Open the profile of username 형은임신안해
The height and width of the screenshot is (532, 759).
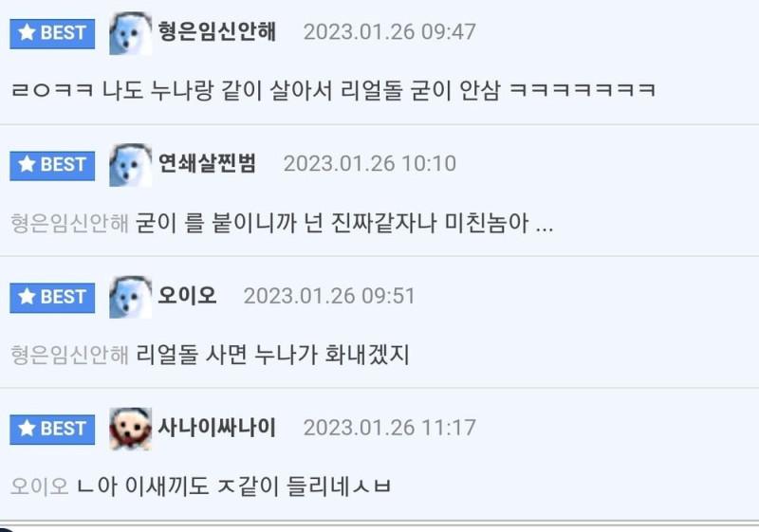pyautogui.click(x=217, y=32)
